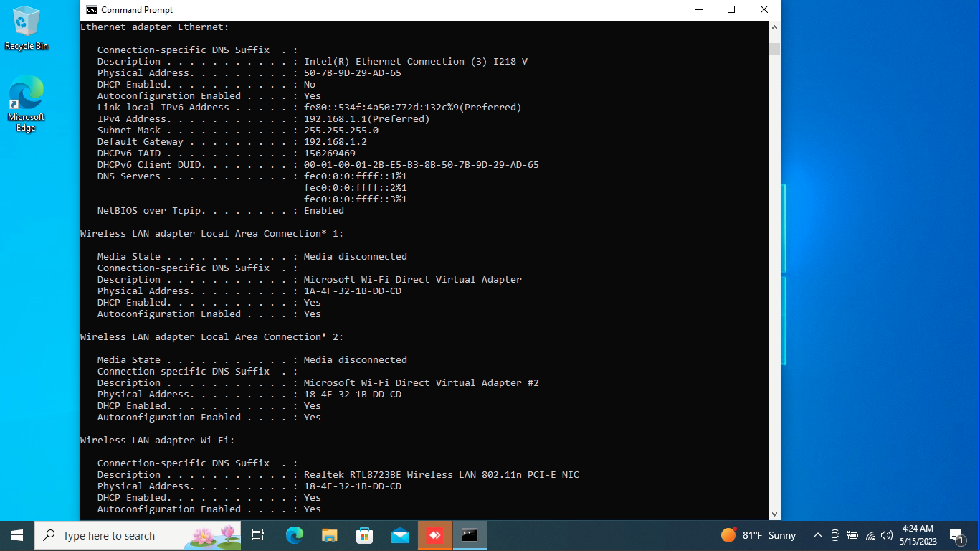
Task: Open the Command Prompt window system menu
Action: pyautogui.click(x=90, y=9)
